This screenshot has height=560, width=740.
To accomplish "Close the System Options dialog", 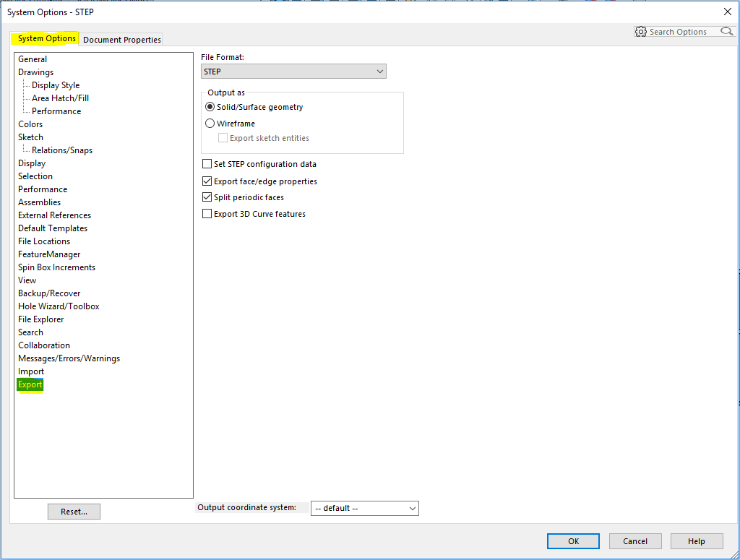I will tap(728, 12).
